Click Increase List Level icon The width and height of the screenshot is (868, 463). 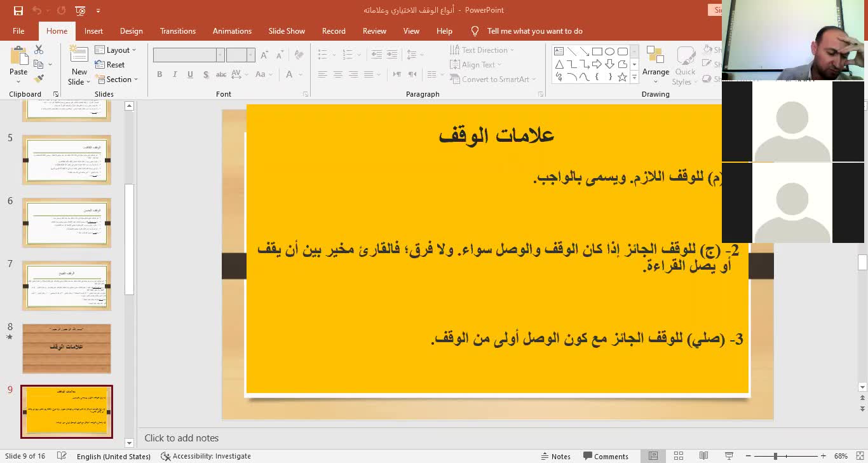[392, 55]
